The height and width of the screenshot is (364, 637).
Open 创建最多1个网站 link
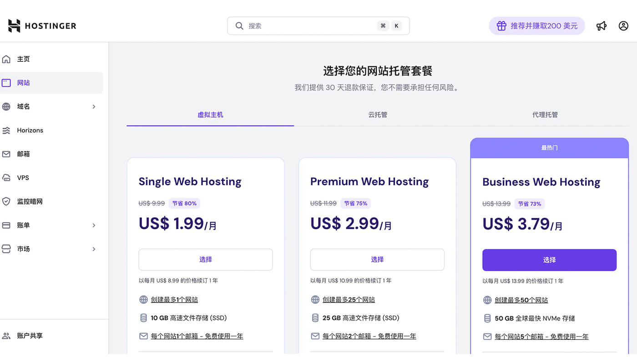[x=174, y=299]
